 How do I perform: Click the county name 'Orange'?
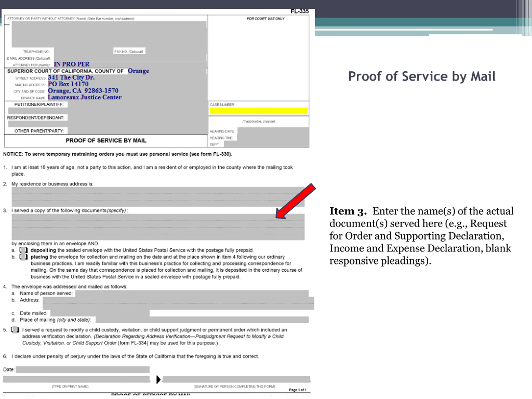pos(138,71)
